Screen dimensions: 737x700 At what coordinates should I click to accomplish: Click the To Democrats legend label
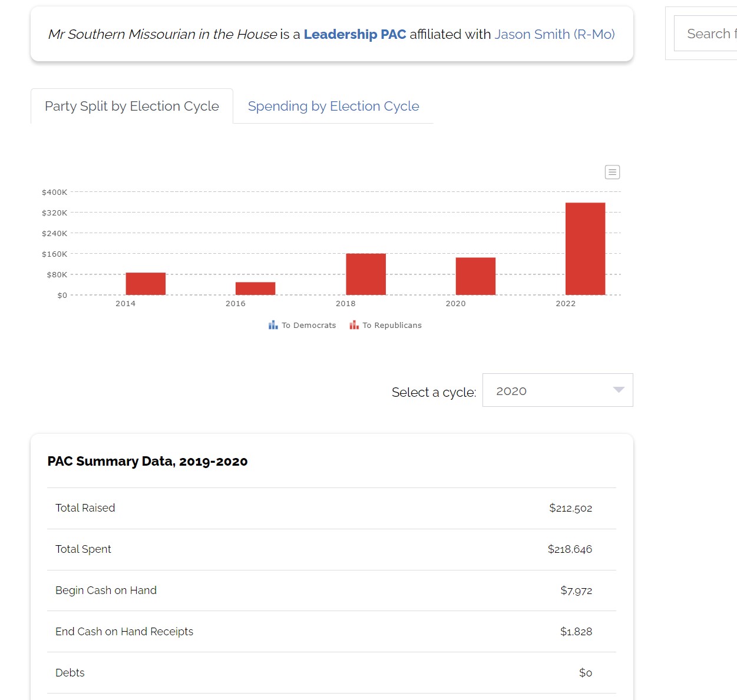(x=309, y=325)
